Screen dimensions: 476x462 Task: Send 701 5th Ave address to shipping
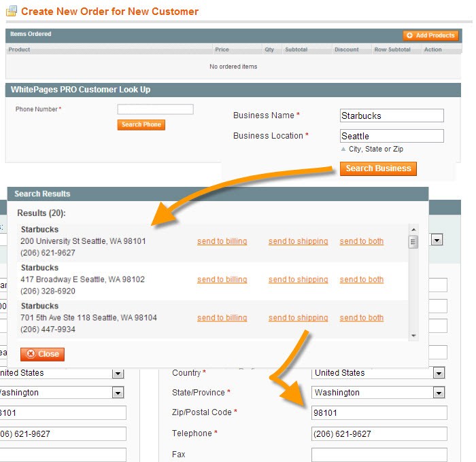point(298,317)
